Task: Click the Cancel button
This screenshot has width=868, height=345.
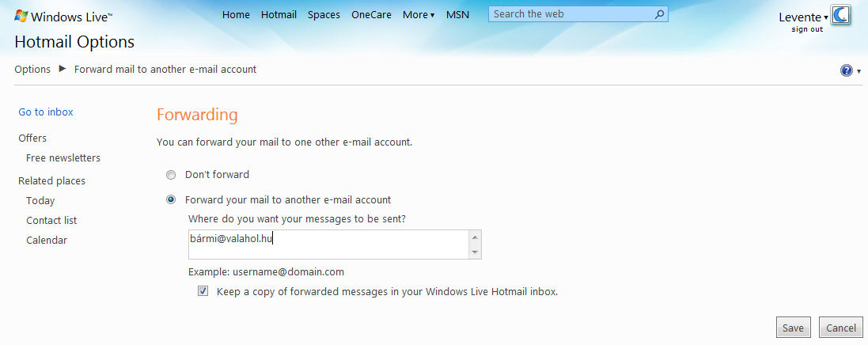Action: click(841, 328)
